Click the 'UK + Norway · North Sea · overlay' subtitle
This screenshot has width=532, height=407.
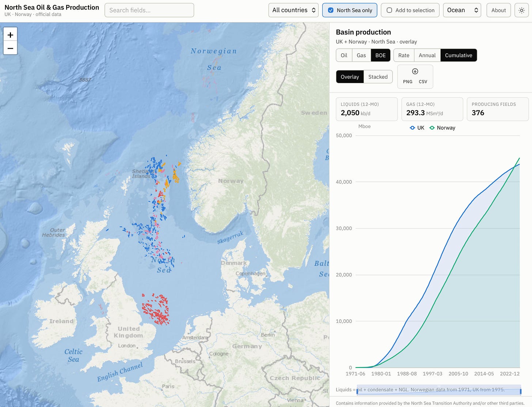[376, 42]
